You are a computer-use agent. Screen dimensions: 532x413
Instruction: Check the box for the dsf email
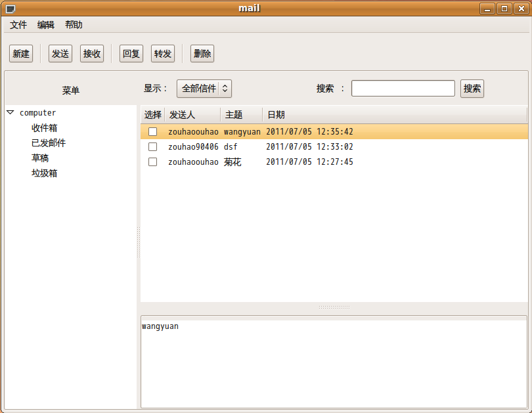tap(152, 147)
